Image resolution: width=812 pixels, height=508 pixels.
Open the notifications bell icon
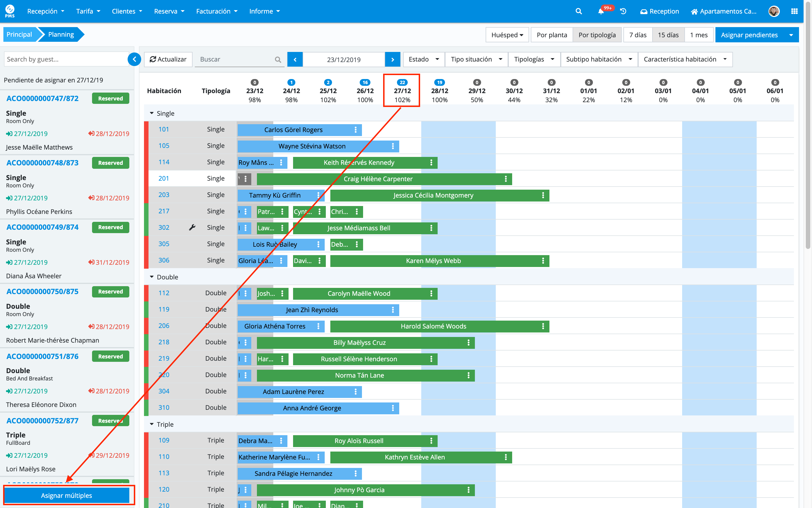pyautogui.click(x=601, y=11)
